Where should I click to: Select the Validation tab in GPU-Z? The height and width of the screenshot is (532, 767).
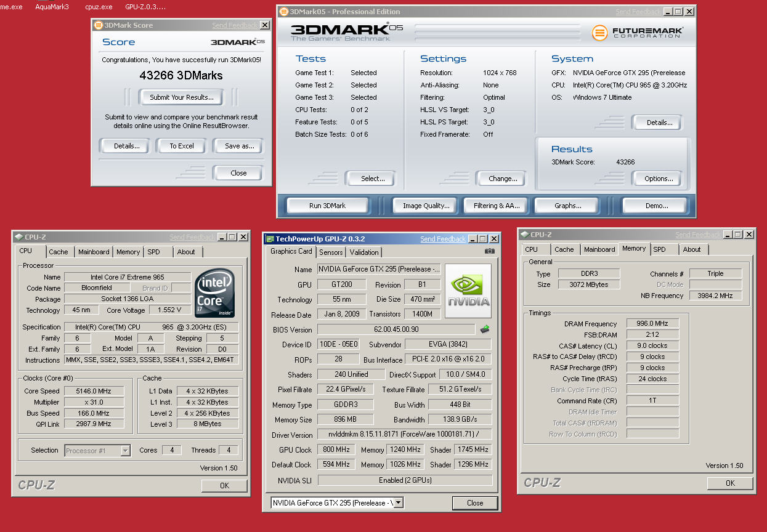click(364, 252)
